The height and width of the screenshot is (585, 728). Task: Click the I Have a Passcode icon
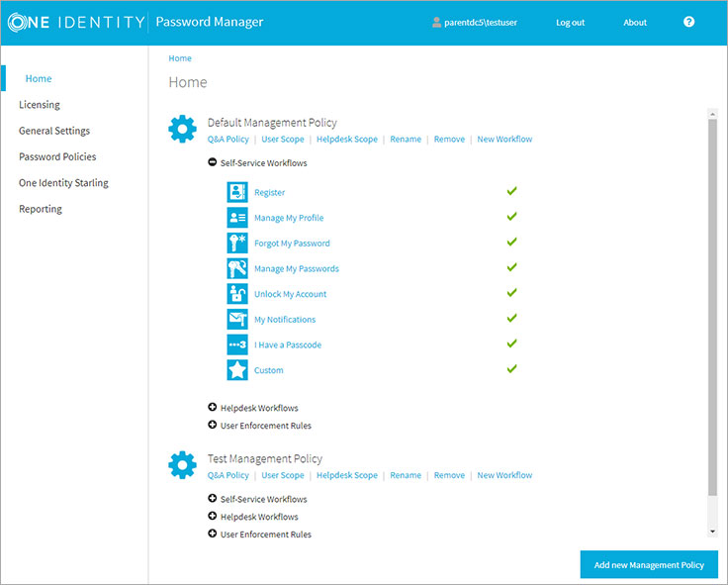click(237, 344)
